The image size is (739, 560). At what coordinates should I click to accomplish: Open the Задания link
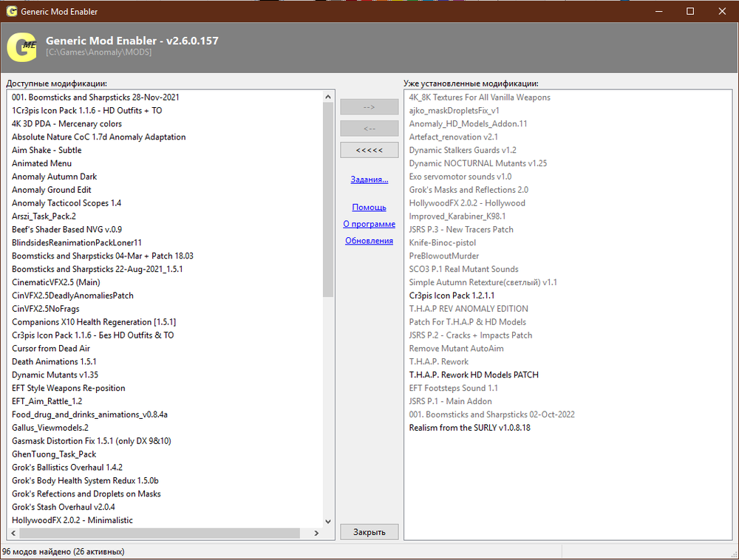(369, 179)
